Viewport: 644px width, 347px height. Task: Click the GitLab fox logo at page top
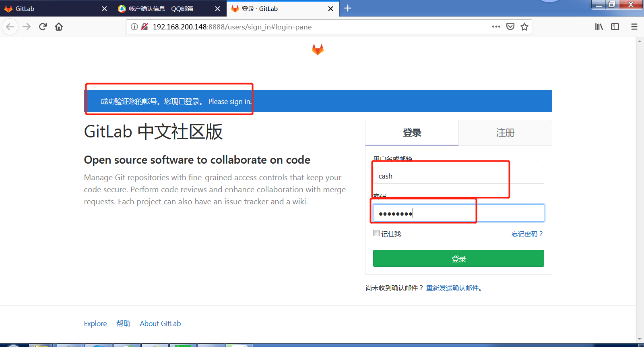point(318,49)
